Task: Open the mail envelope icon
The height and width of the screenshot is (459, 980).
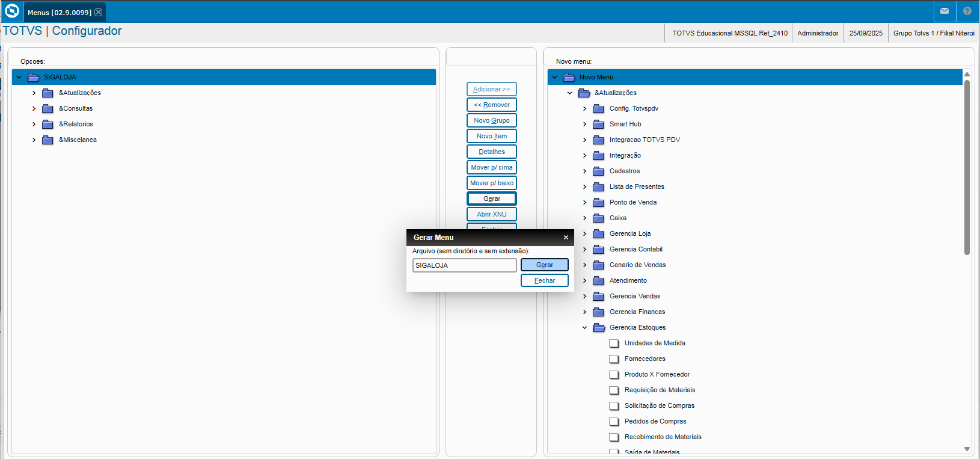Action: pyautogui.click(x=945, y=11)
